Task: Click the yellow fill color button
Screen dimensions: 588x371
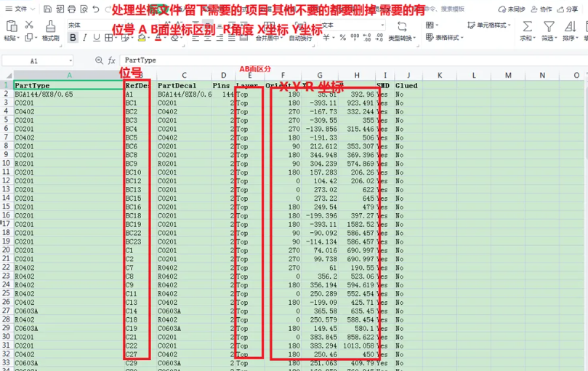Action: coord(141,38)
